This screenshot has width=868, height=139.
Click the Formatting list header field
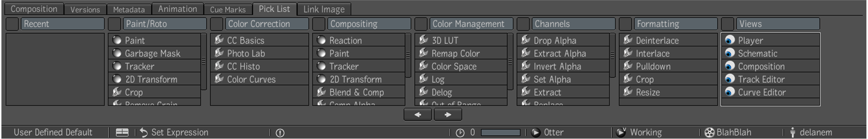click(x=676, y=24)
